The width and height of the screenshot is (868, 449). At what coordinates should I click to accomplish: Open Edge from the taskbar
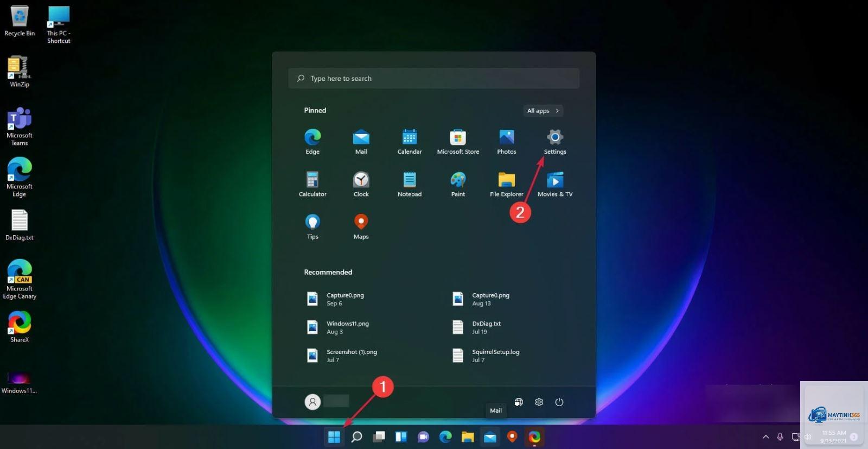445,437
